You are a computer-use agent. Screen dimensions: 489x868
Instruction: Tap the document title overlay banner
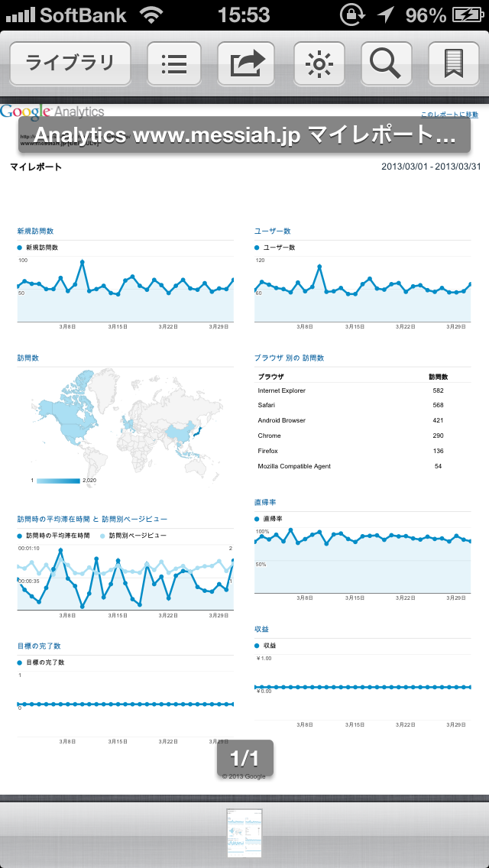pyautogui.click(x=244, y=134)
